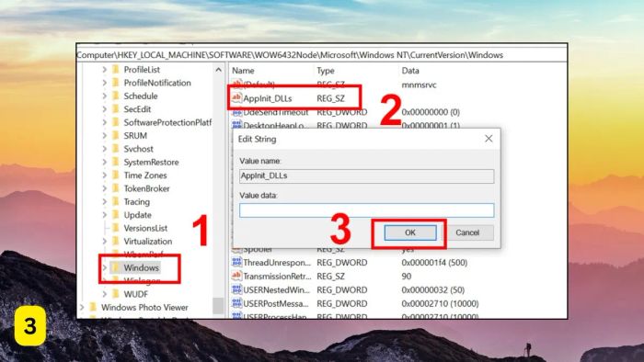Screen dimensions: 644x362
Task: Click the AppInit_DLLs string value icon
Action: 236,98
